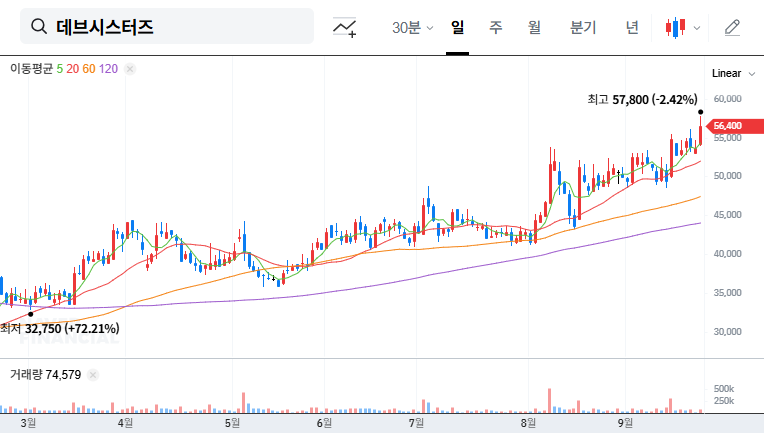Expand the 30분 interval dropdown
The image size is (764, 433).
click(412, 28)
